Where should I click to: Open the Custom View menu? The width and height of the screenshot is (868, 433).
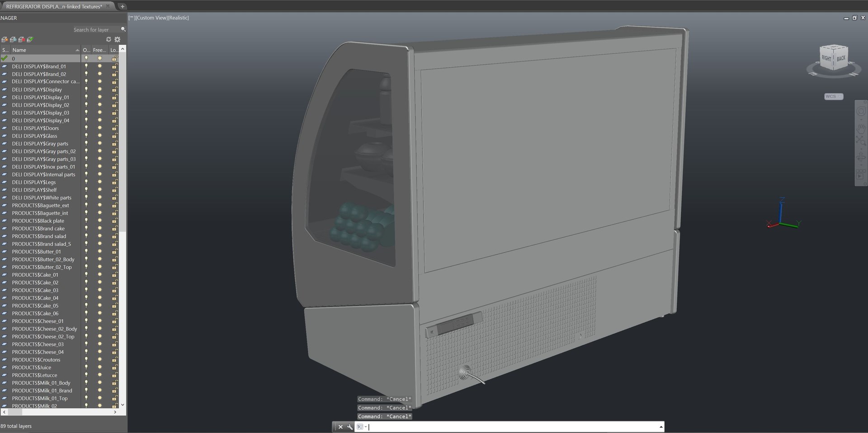pyautogui.click(x=151, y=18)
